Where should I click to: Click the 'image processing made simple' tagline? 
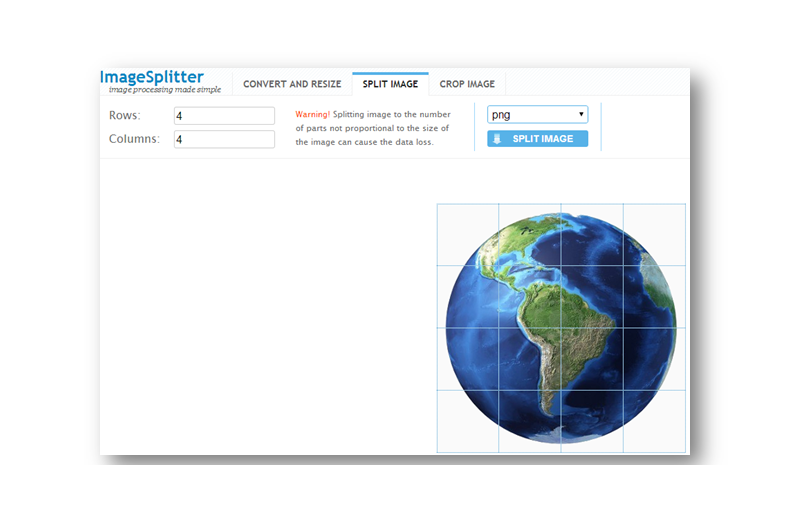point(164,89)
